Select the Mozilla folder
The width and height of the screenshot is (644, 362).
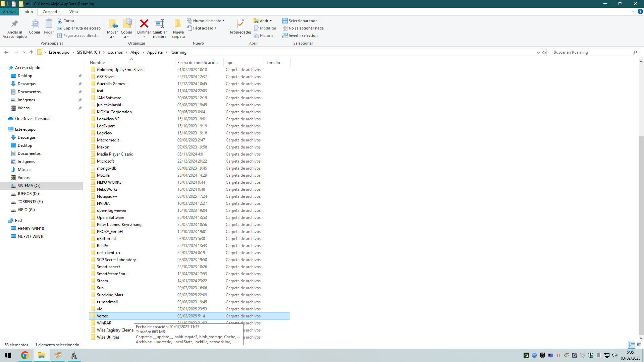tap(189, 175)
